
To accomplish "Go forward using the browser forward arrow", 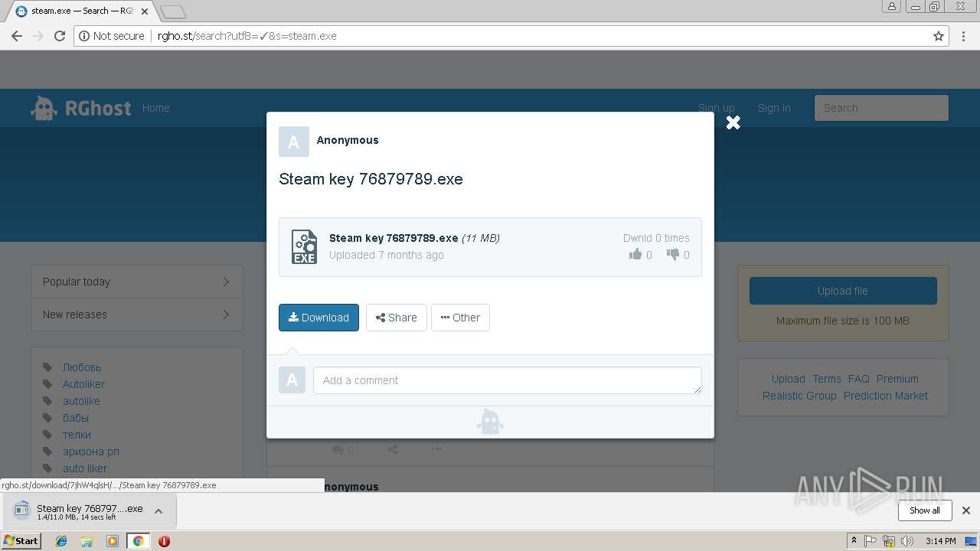I will [38, 36].
